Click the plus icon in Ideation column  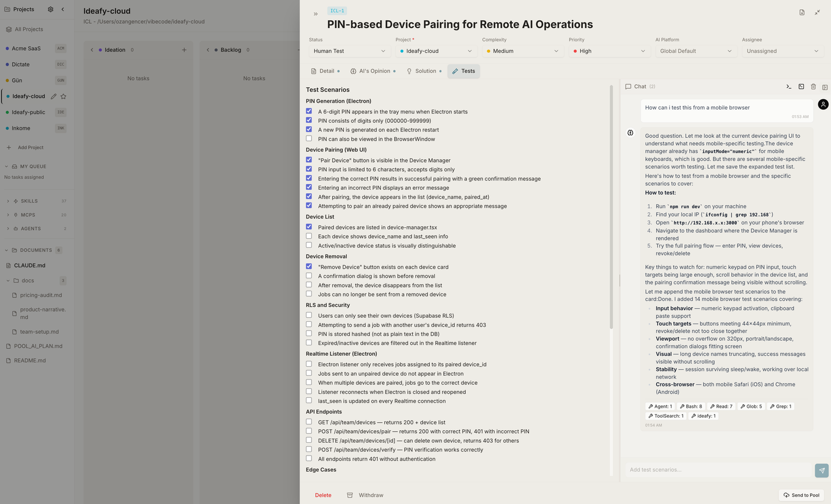click(x=184, y=50)
